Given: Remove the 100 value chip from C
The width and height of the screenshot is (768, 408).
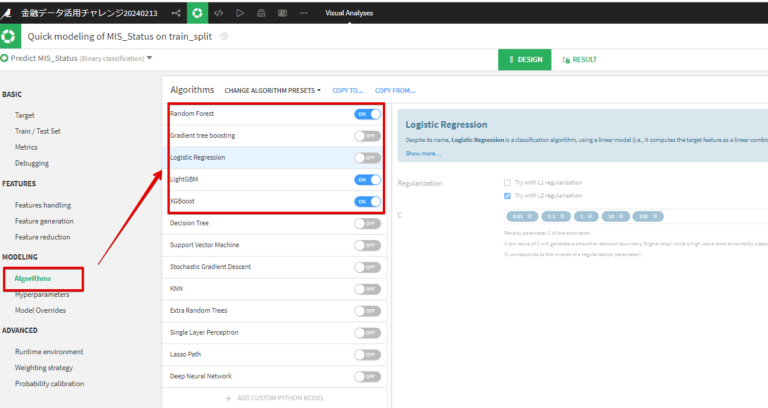Looking at the screenshot, I should pos(654,216).
